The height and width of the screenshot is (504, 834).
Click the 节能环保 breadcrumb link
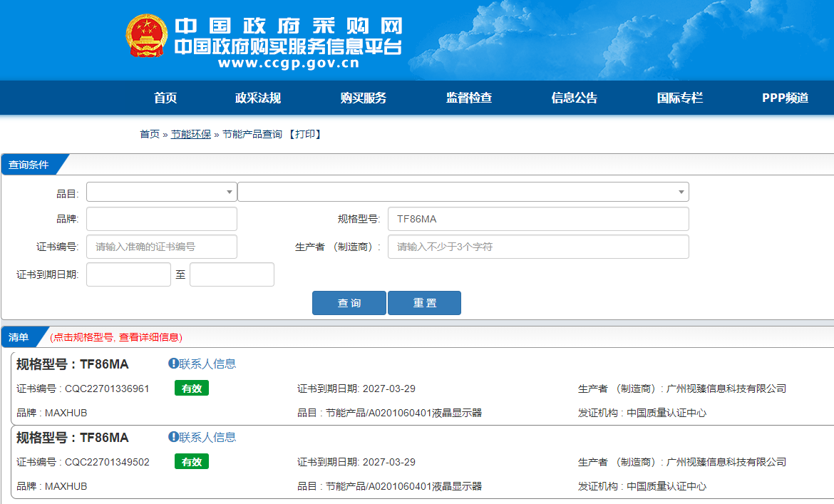coord(191,134)
